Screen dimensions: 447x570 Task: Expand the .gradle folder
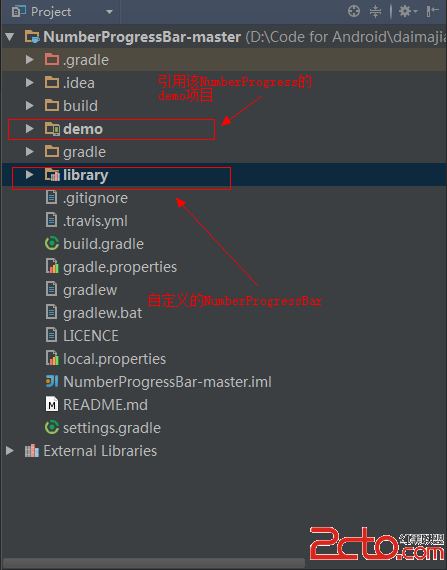[x=29, y=60]
